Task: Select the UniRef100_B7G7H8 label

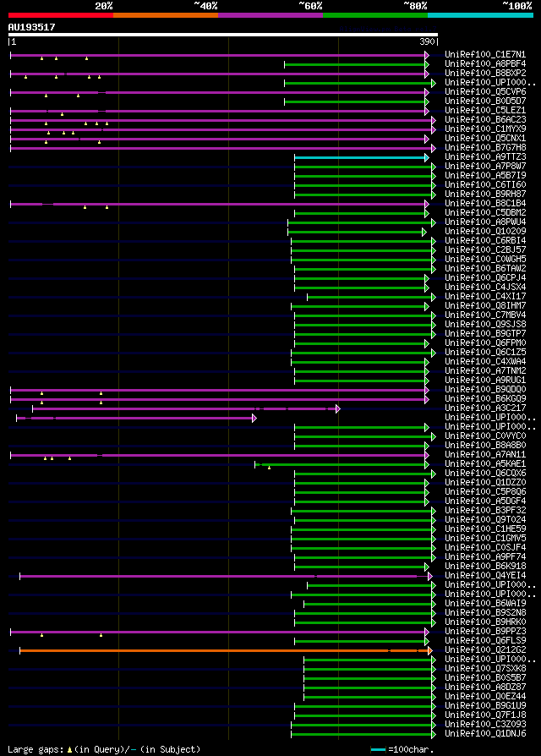Action: pos(485,147)
